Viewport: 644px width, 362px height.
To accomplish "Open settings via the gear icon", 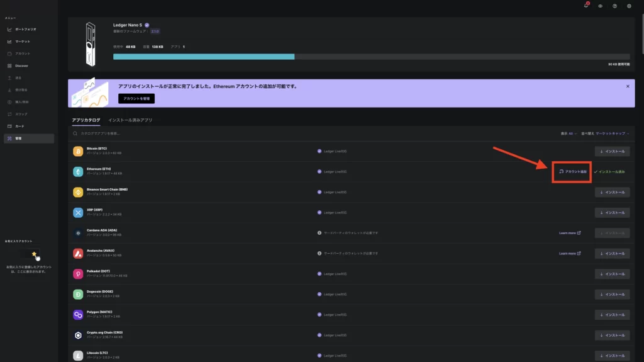I will [x=629, y=6].
